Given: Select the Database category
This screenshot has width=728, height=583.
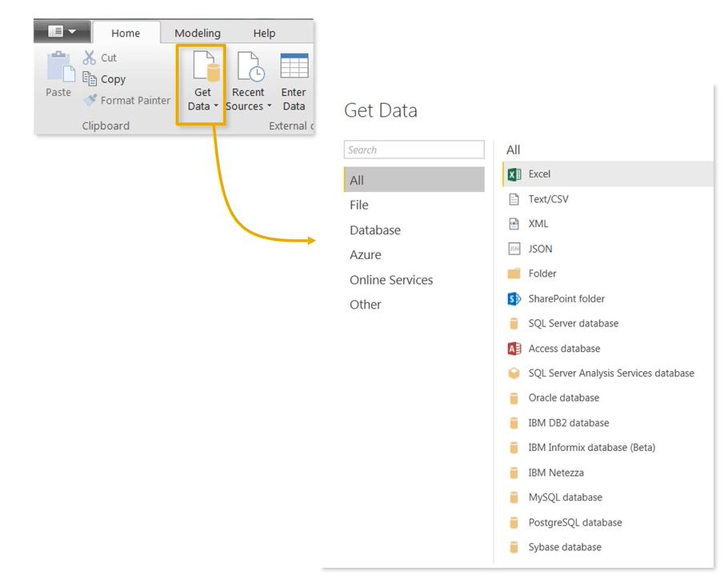Looking at the screenshot, I should click(374, 230).
